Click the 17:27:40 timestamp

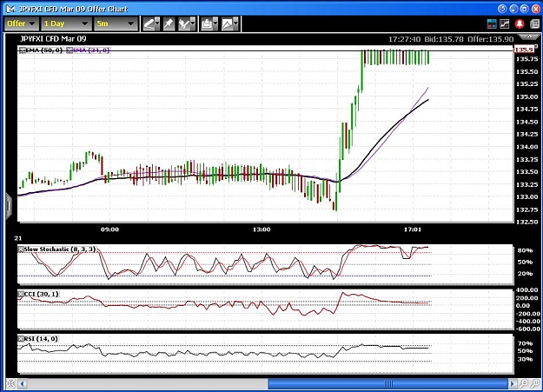404,39
